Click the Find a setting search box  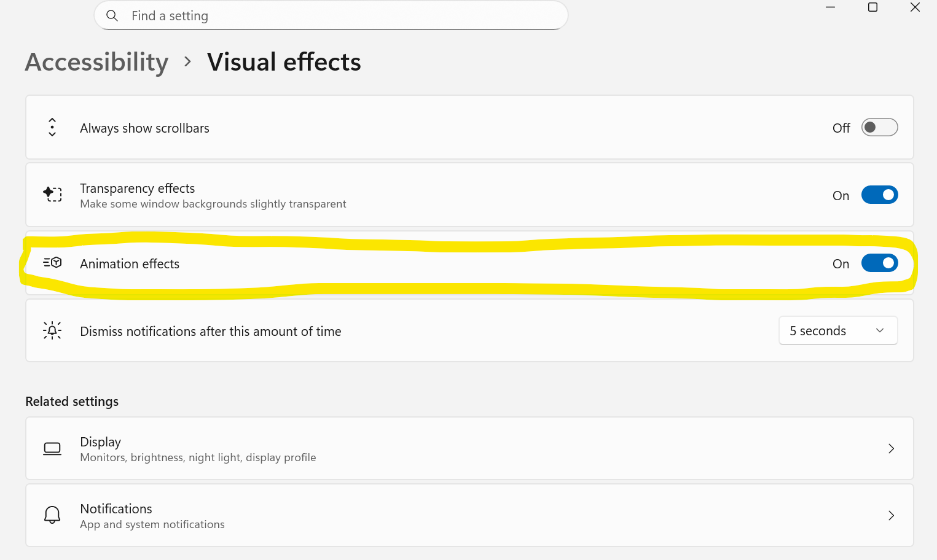344,16
